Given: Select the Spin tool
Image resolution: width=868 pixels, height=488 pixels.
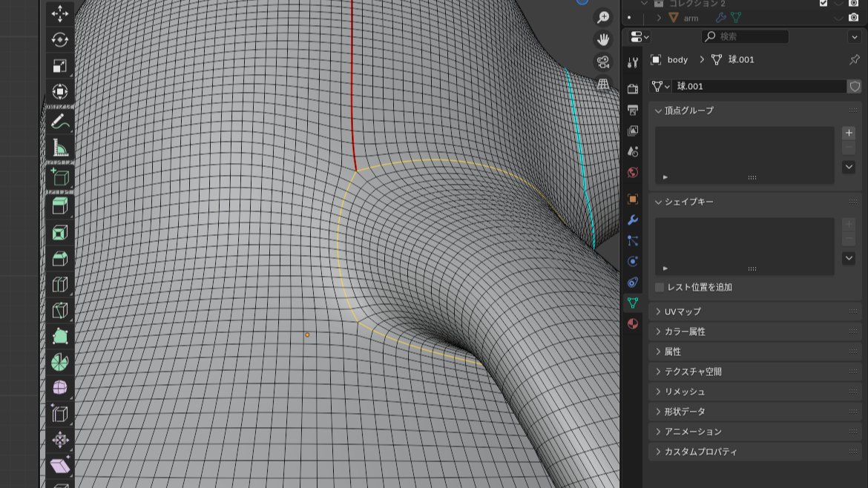Looking at the screenshot, I should (x=60, y=363).
